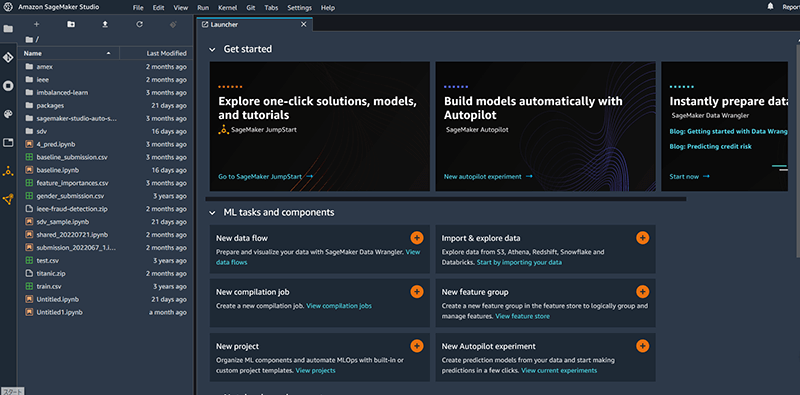The image size is (800, 395).
Task: Click New autopilot experiment link
Action: [488, 177]
